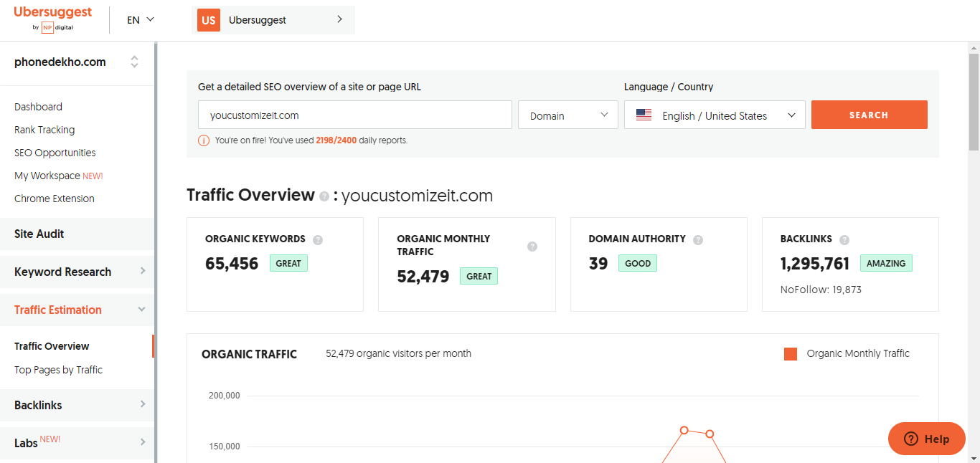Click the GOOD domain authority badge
This screenshot has width=980, height=463.
click(x=638, y=263)
